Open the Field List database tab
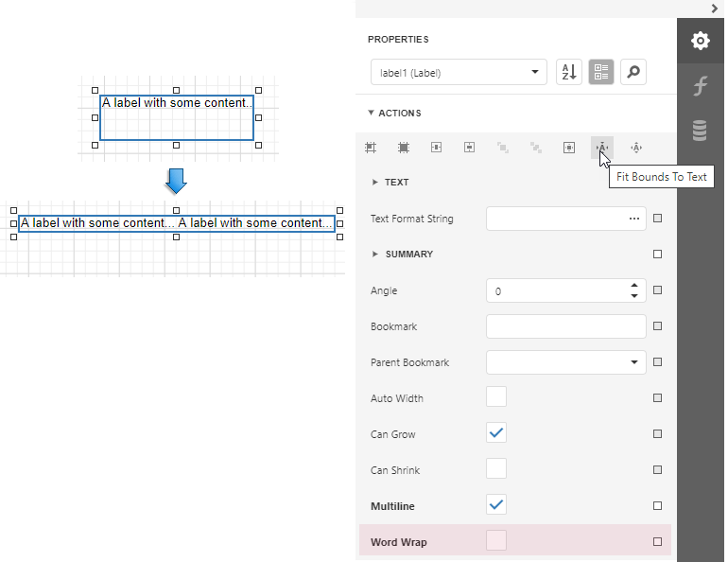This screenshot has width=728, height=562. (701, 131)
